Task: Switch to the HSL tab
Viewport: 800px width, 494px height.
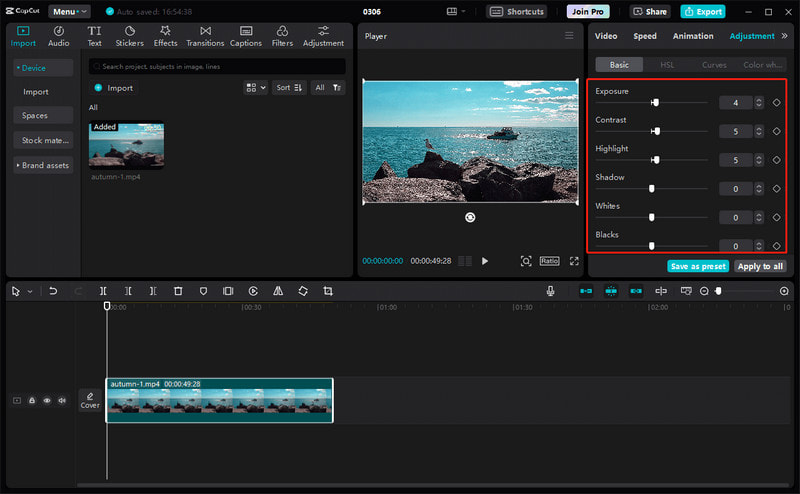Action: (x=667, y=65)
